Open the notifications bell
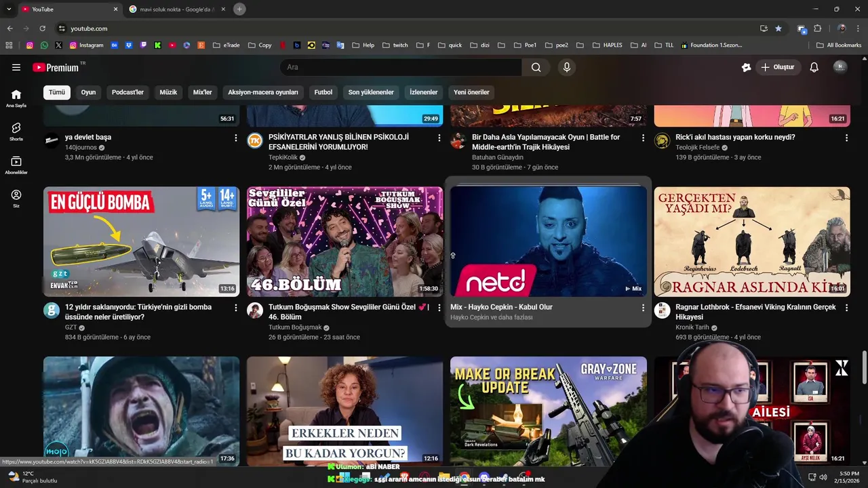Image resolution: width=868 pixels, height=488 pixels. pyautogui.click(x=814, y=67)
